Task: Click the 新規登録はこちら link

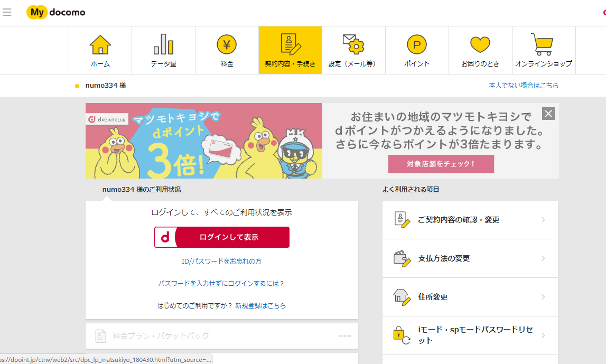Action: click(x=260, y=305)
